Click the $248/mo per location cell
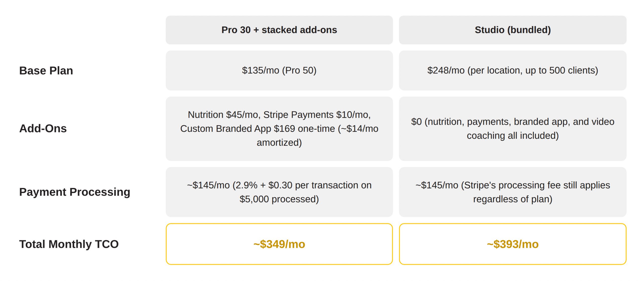Screen dimensions: 644x281 [512, 70]
